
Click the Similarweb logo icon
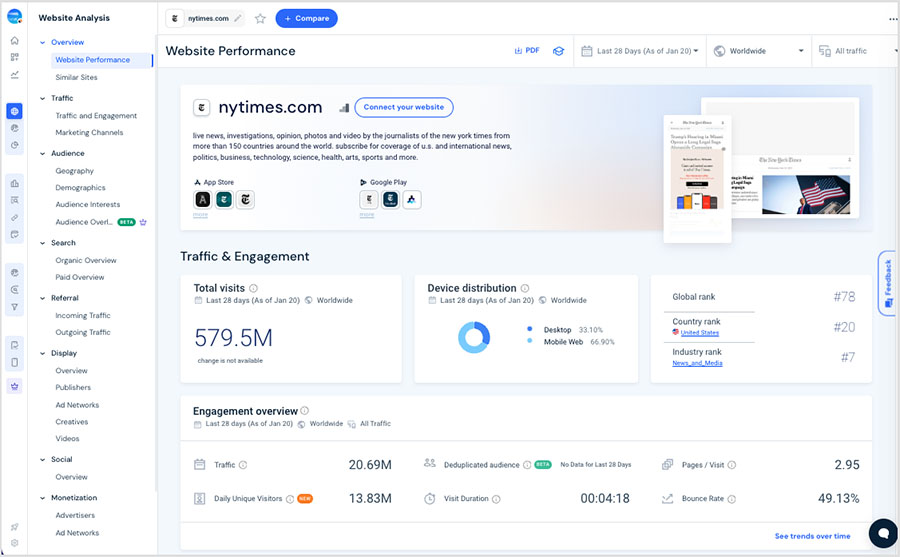pyautogui.click(x=14, y=17)
